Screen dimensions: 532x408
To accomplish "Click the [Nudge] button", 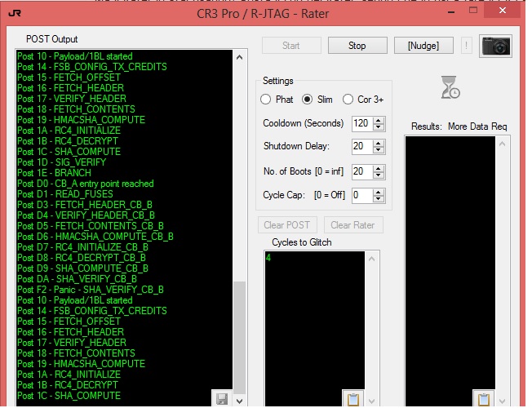I will point(423,46).
